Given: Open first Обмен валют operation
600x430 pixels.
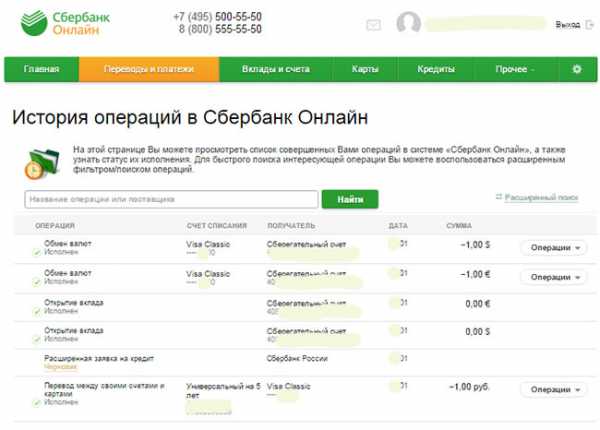Looking at the screenshot, I should [x=68, y=244].
